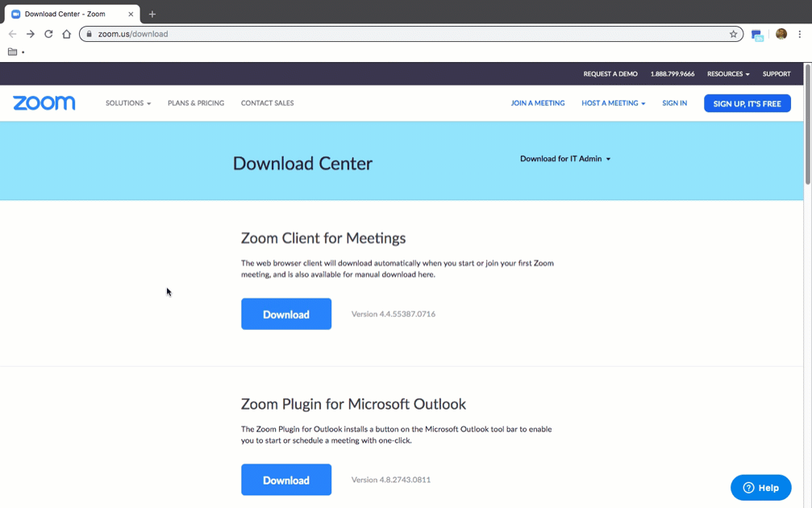Download Zoom Client for Meetings

286,314
